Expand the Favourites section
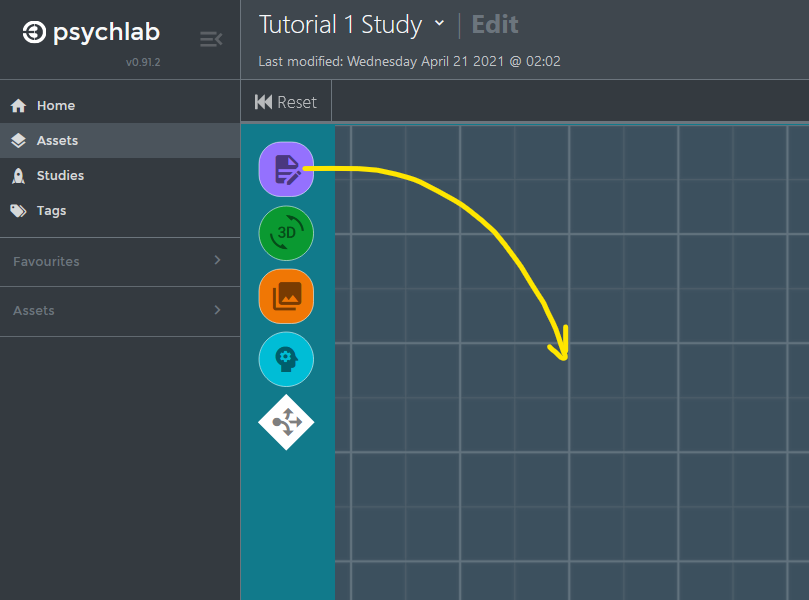 [217, 261]
